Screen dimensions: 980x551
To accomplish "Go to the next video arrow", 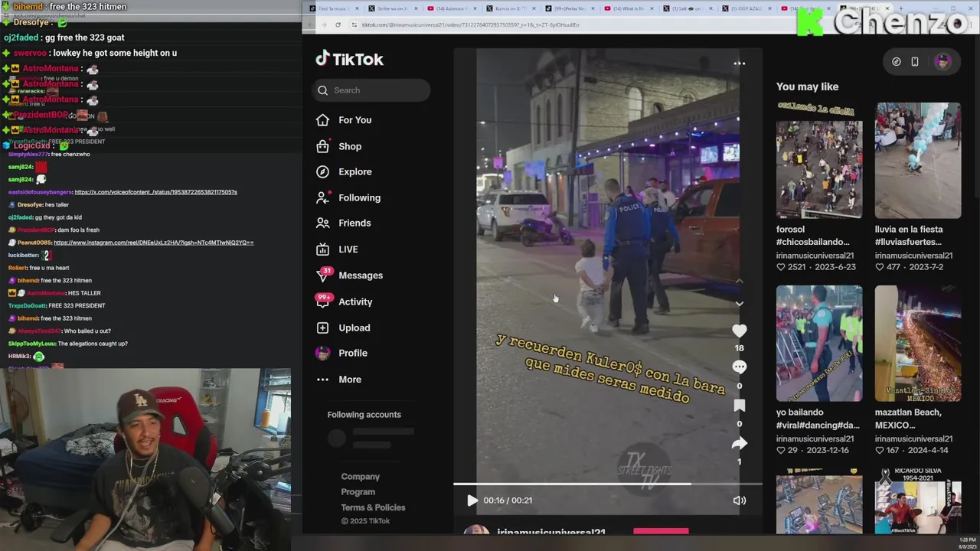I will tap(739, 304).
